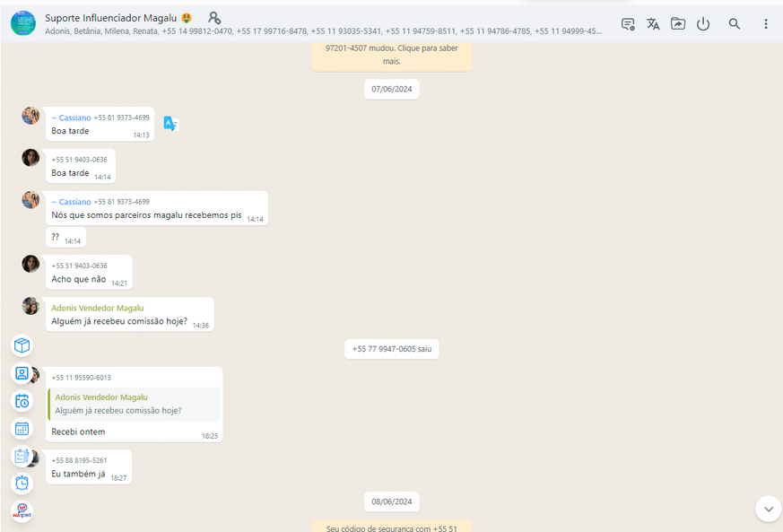Click the 08/06/2024 date chip

click(391, 501)
